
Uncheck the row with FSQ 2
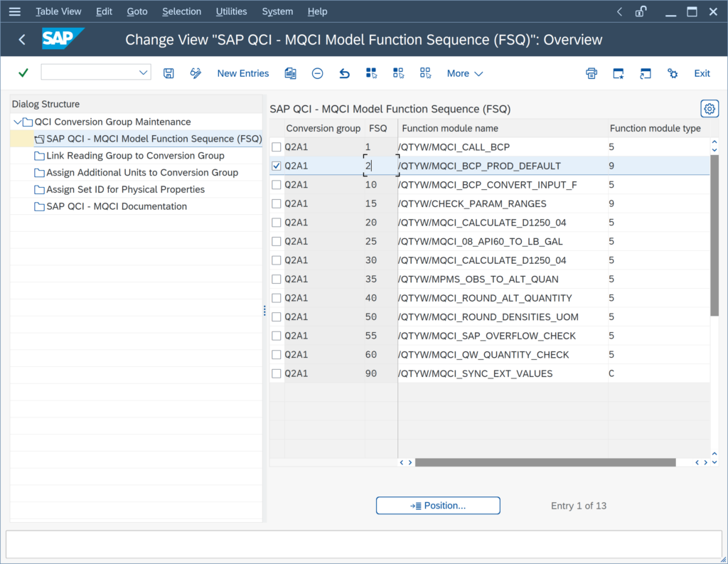click(277, 166)
